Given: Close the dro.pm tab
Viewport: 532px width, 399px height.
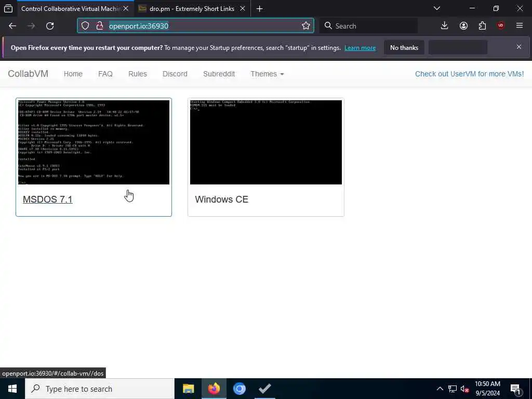Looking at the screenshot, I should point(243,8).
